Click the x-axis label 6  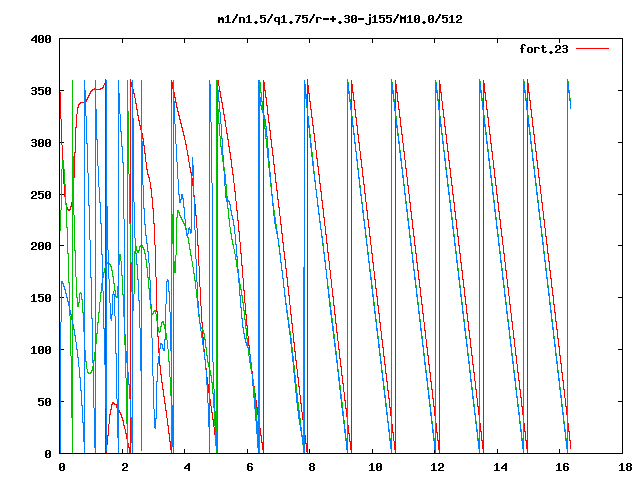tap(249, 467)
